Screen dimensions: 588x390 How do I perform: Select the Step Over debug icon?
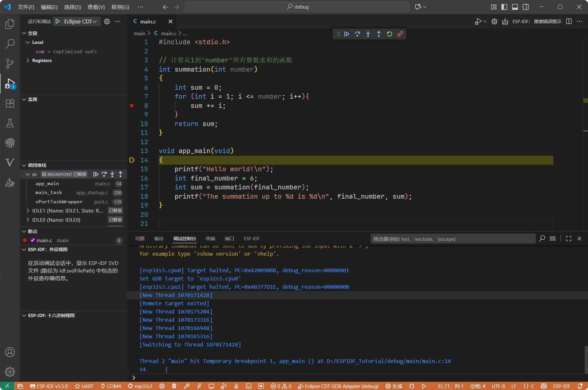click(357, 34)
